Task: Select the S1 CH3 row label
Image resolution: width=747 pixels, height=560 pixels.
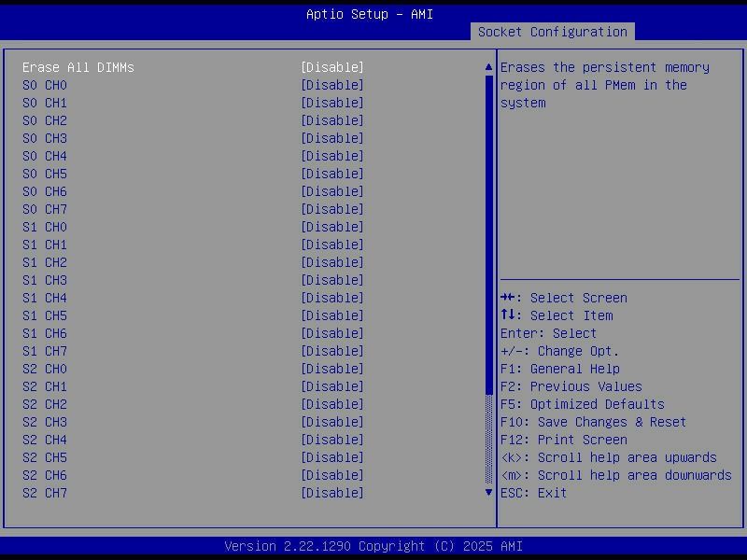Action: coord(45,280)
